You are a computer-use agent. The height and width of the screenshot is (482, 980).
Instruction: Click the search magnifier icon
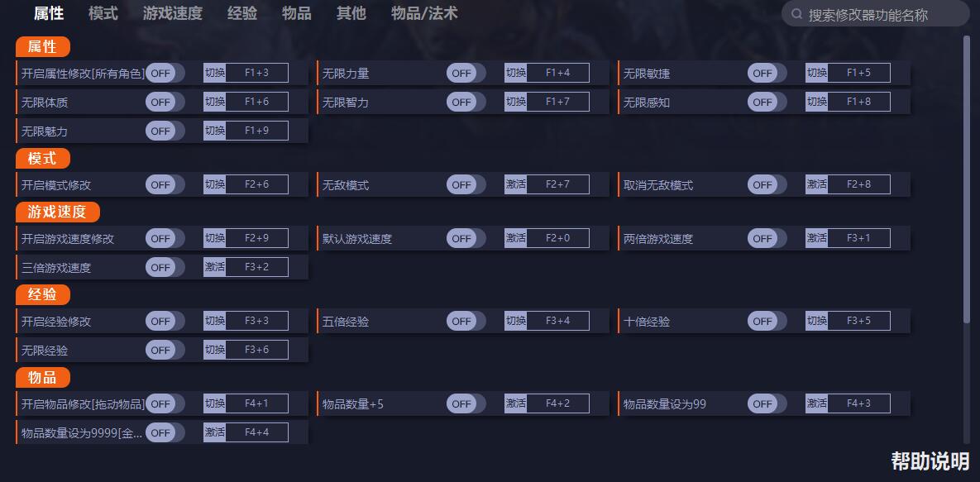[796, 14]
